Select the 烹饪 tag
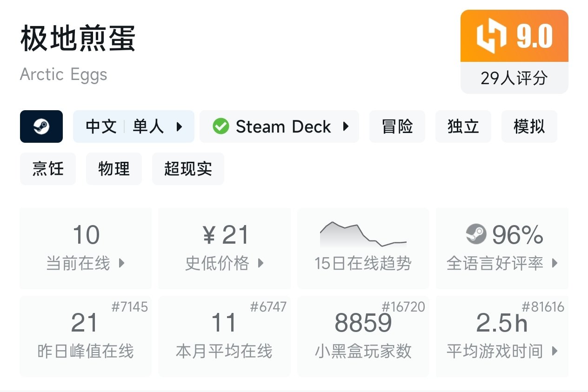Screen dimensions: 588x392 pyautogui.click(x=47, y=169)
